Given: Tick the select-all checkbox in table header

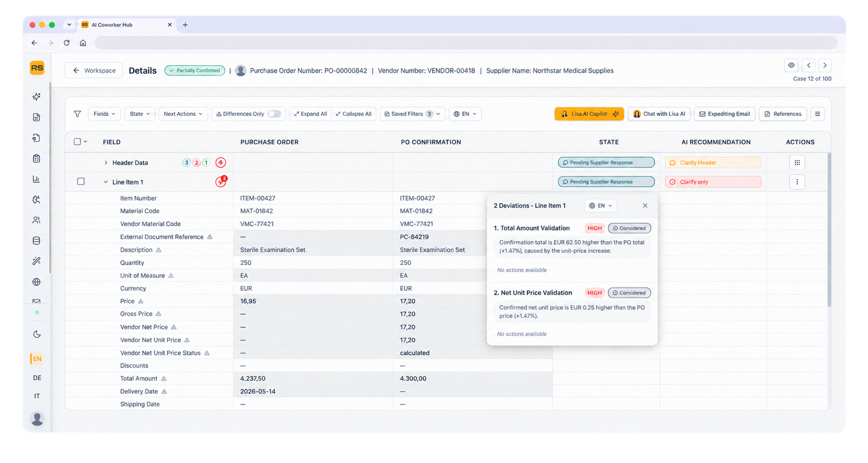Looking at the screenshot, I should 77,142.
